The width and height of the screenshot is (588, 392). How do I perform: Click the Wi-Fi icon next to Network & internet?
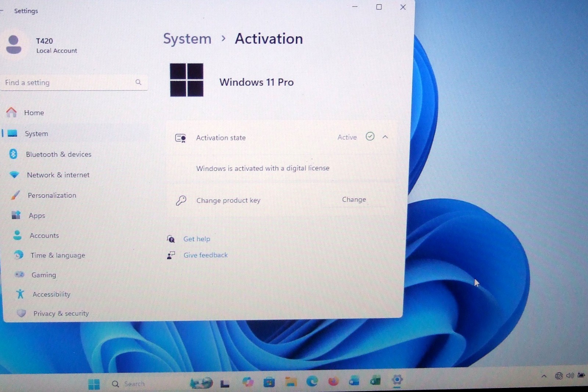14,175
